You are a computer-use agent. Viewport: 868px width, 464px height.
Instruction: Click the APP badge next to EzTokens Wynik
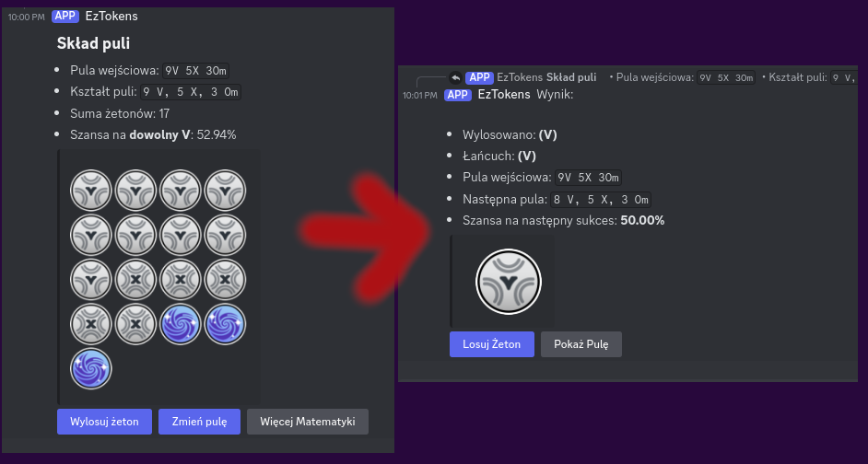coord(458,94)
